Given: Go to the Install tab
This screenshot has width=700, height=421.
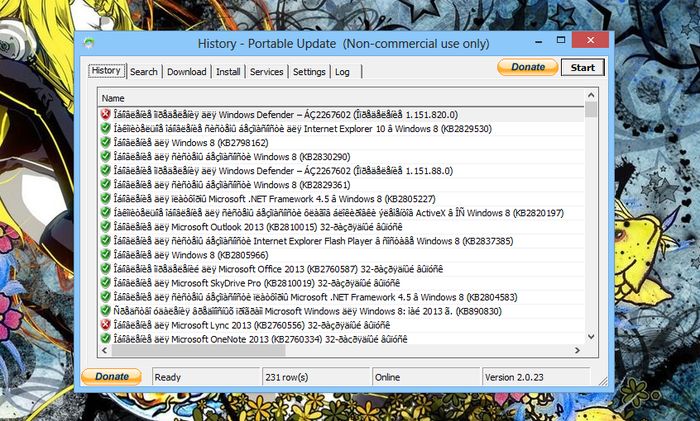Looking at the screenshot, I should pyautogui.click(x=228, y=71).
